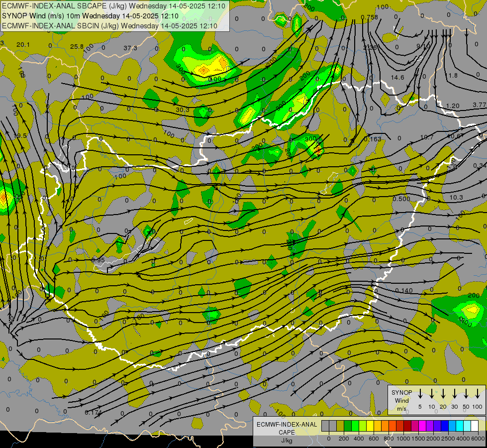Viewport: 487px width, 448px height.
Task: Click the 2500 tick label in CAPE legend
Action: (x=448, y=439)
